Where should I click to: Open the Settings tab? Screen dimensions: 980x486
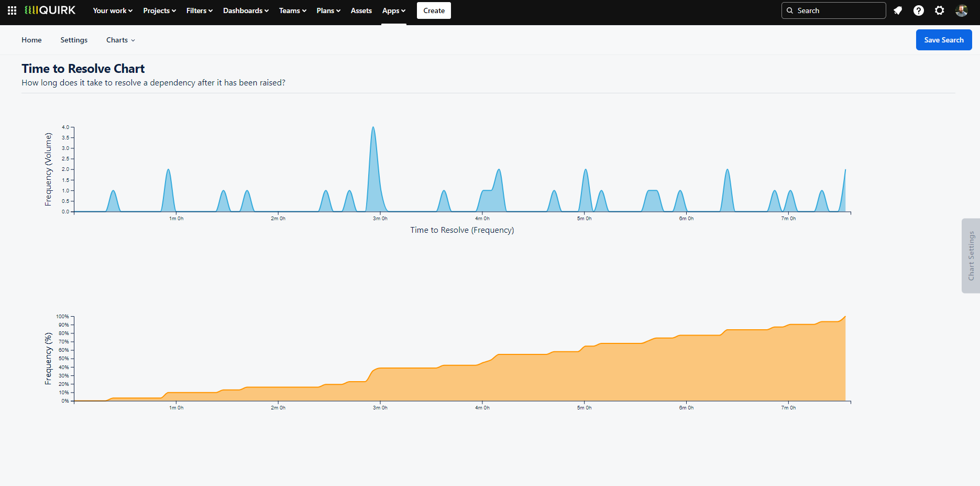coord(74,40)
